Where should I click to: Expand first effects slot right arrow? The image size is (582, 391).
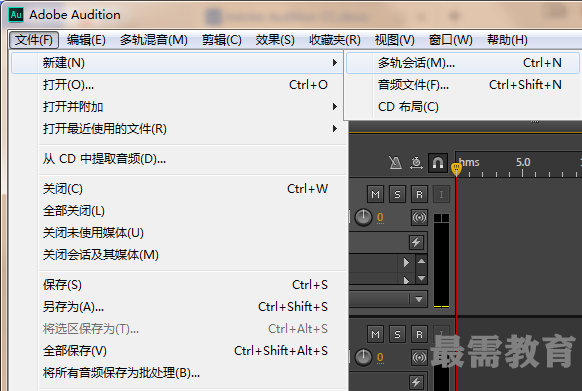406,263
